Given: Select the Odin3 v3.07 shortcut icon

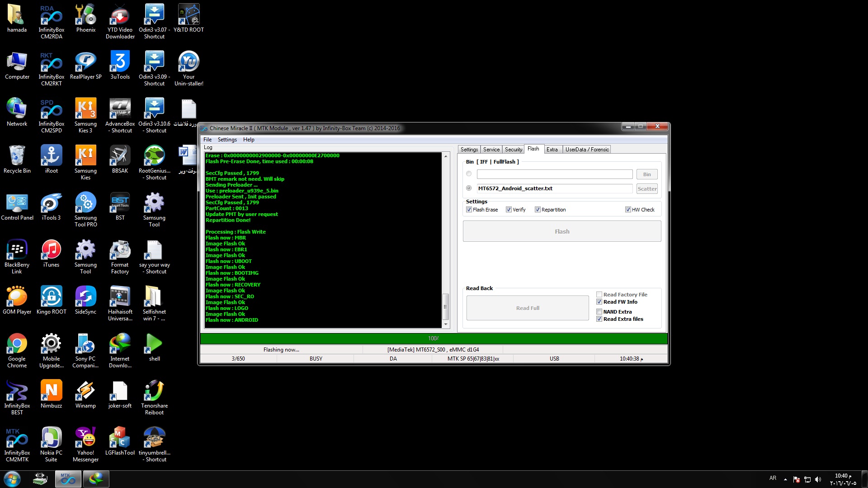Looking at the screenshot, I should (x=154, y=22).
